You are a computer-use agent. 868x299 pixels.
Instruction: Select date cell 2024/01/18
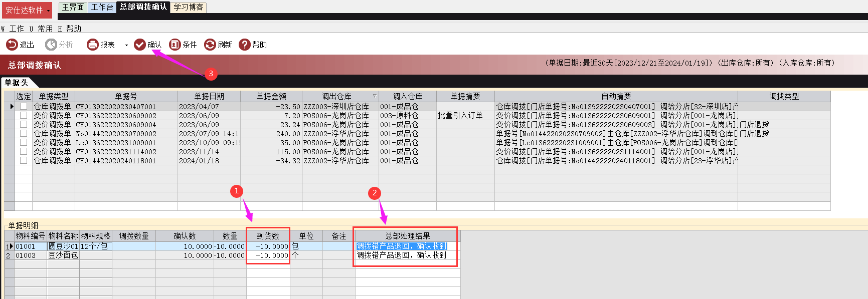pos(209,160)
